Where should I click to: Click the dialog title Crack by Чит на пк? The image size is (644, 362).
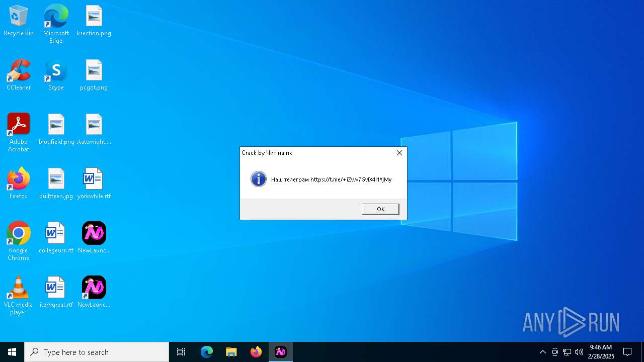coord(267,153)
